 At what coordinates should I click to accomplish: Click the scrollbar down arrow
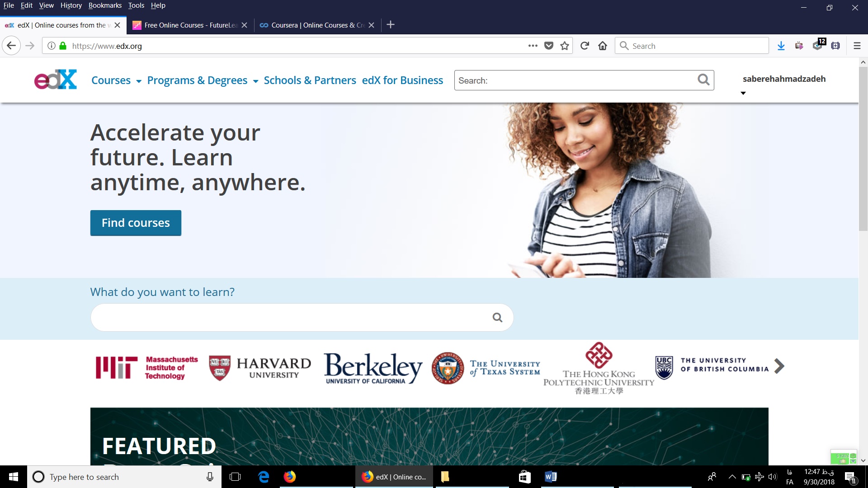pyautogui.click(x=863, y=460)
